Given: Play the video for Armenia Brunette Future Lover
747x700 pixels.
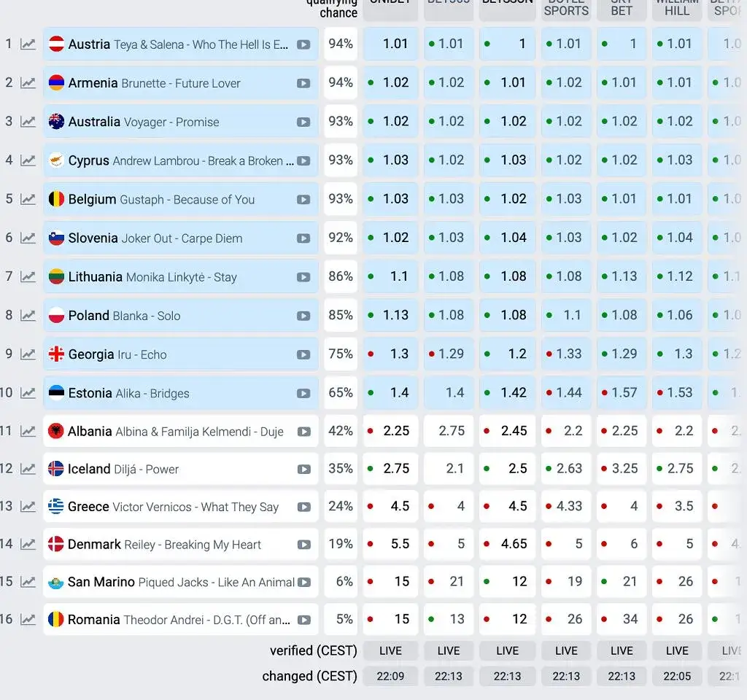Looking at the screenshot, I should (x=303, y=83).
